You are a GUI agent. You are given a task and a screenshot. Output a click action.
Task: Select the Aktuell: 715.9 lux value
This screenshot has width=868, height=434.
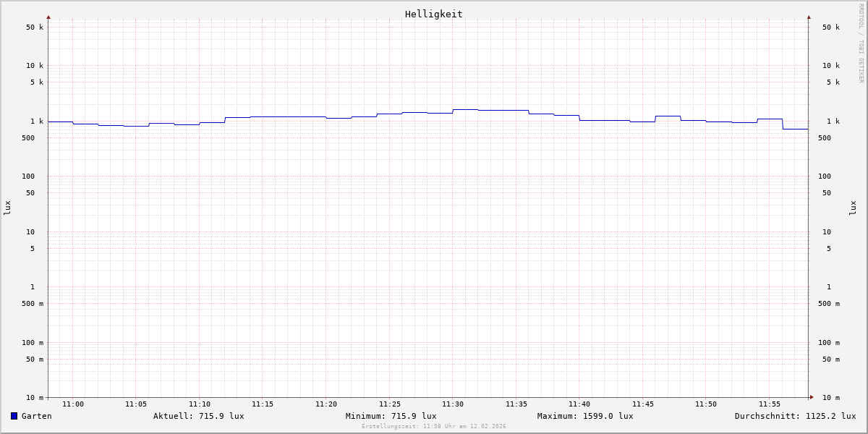click(198, 416)
